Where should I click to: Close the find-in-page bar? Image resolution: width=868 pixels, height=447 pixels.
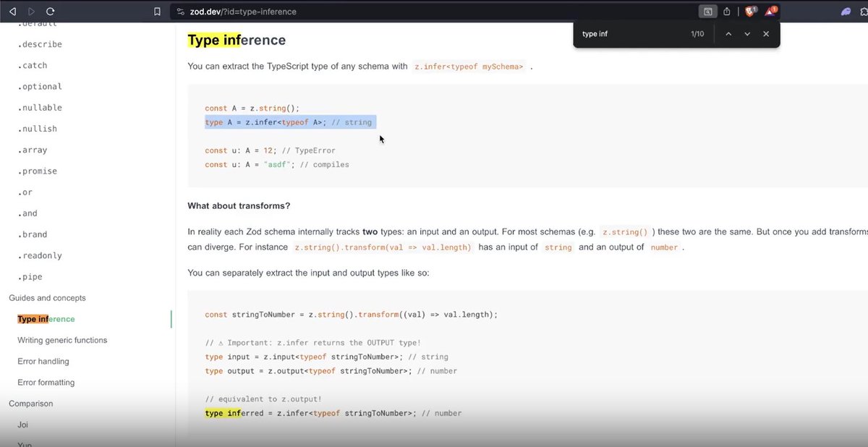tap(766, 34)
